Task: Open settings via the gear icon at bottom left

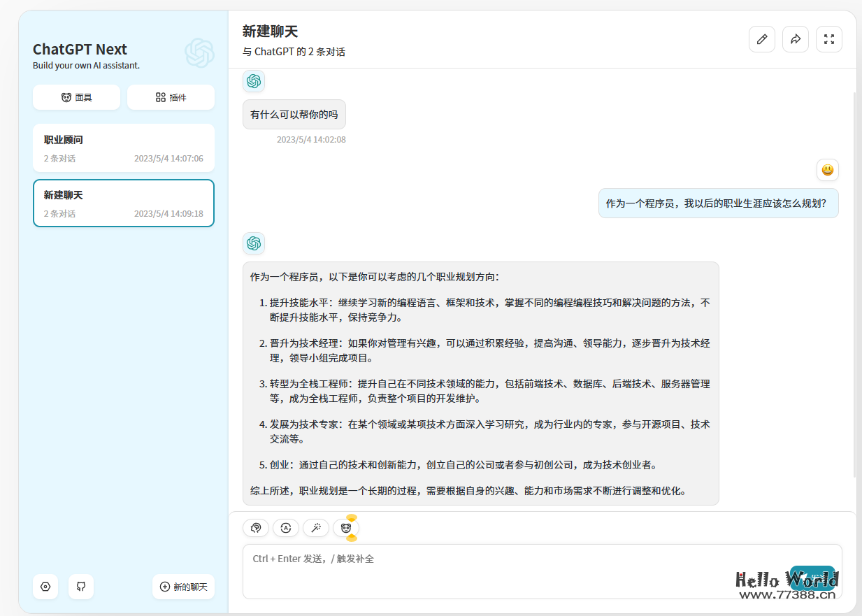Action: [45, 587]
